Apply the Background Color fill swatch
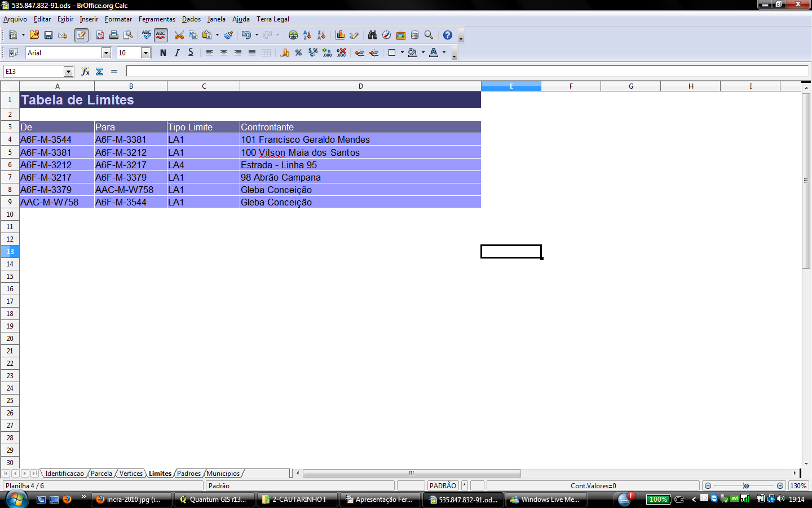812x508 pixels. 413,52
